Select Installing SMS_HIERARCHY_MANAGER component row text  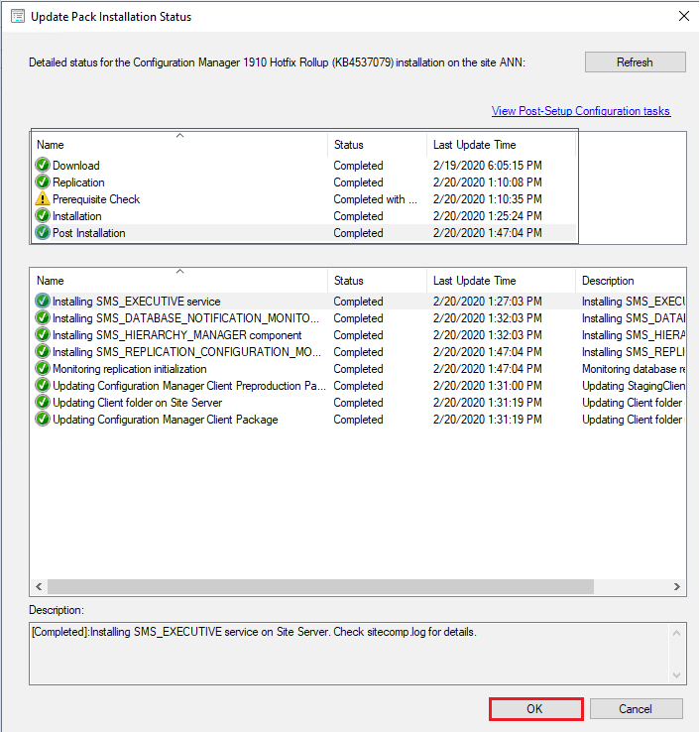[x=176, y=335]
